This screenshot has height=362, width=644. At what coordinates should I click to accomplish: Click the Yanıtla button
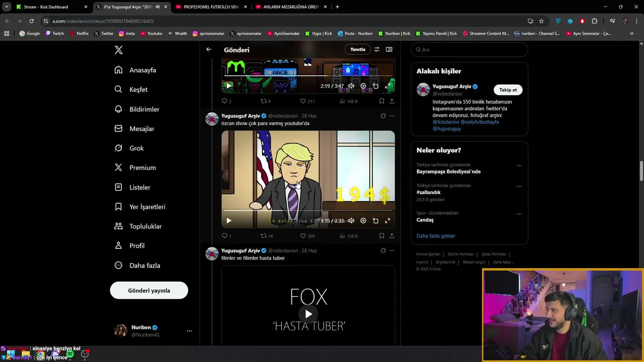pos(358,49)
